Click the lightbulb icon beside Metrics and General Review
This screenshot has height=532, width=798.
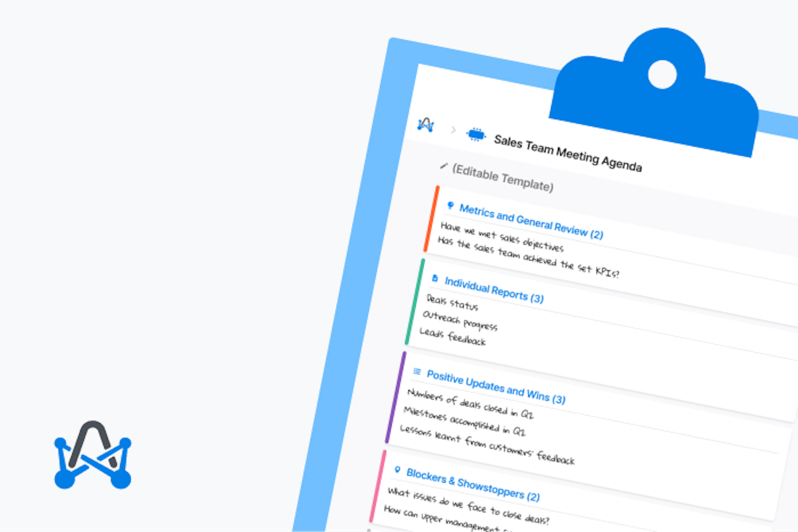tap(450, 205)
